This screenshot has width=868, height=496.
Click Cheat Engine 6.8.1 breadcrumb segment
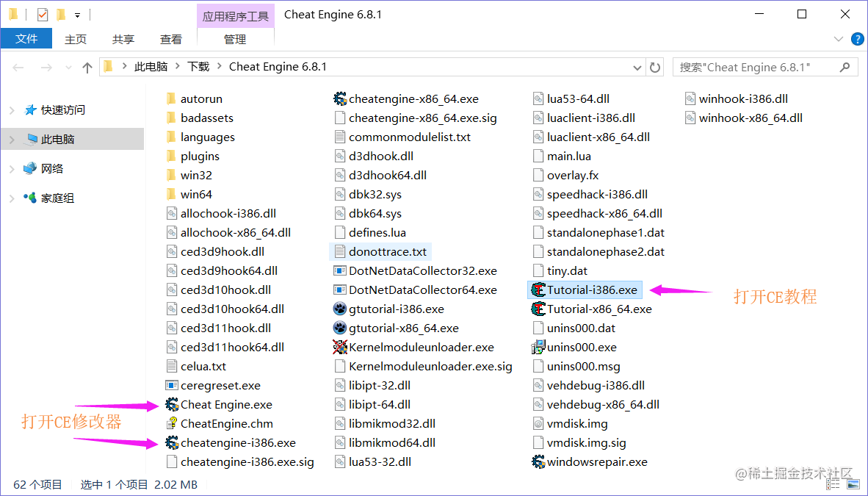[x=278, y=67]
